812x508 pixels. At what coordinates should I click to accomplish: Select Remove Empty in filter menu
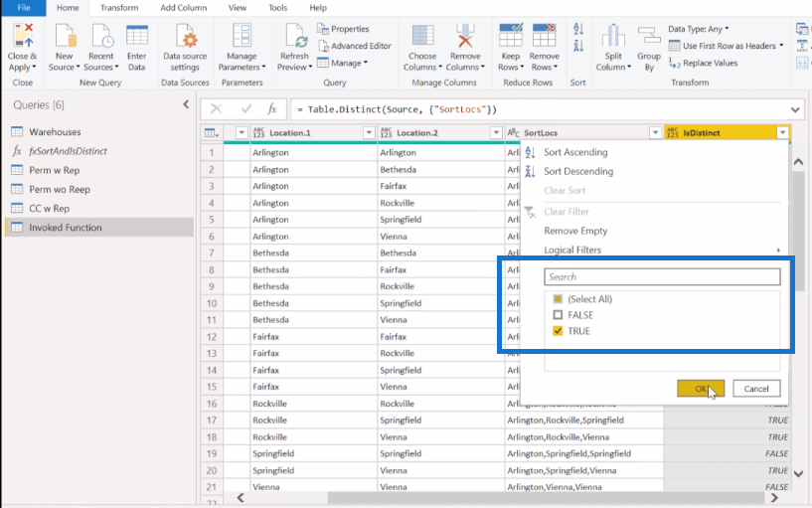tap(575, 231)
